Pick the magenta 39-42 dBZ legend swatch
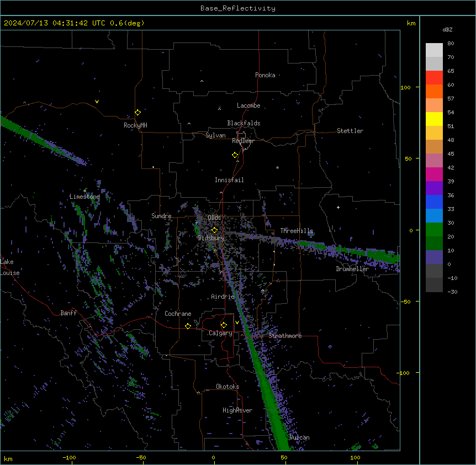The height and width of the screenshot is (465, 476). click(x=434, y=174)
